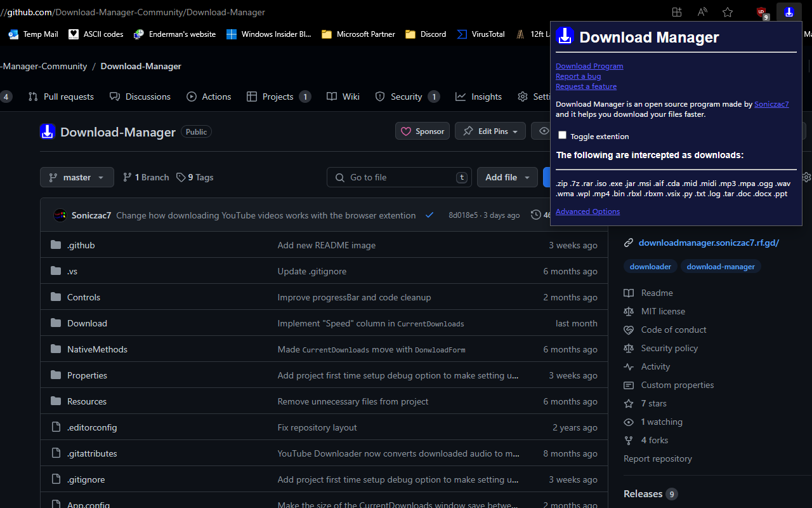This screenshot has width=812, height=508.
Task: Open the ASCII codes bookmark
Action: (x=96, y=34)
